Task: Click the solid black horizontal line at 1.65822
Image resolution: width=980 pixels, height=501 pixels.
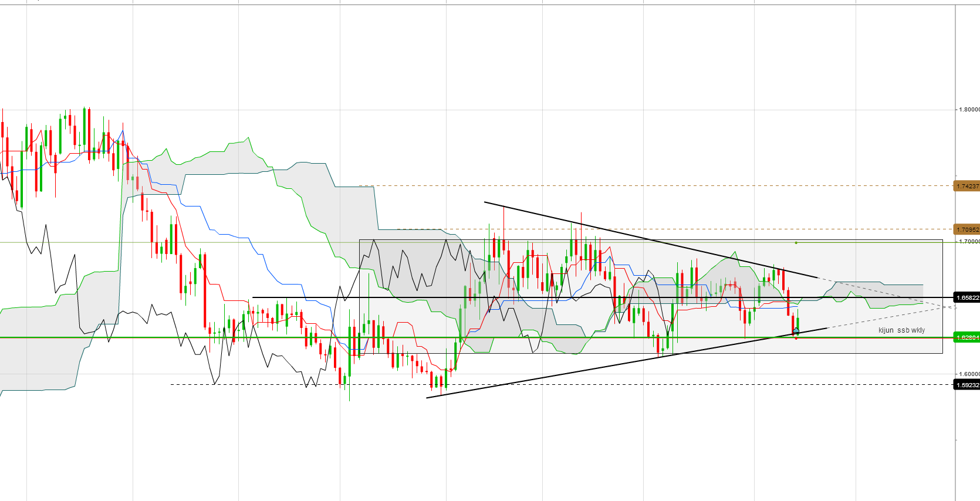Action: [603, 297]
